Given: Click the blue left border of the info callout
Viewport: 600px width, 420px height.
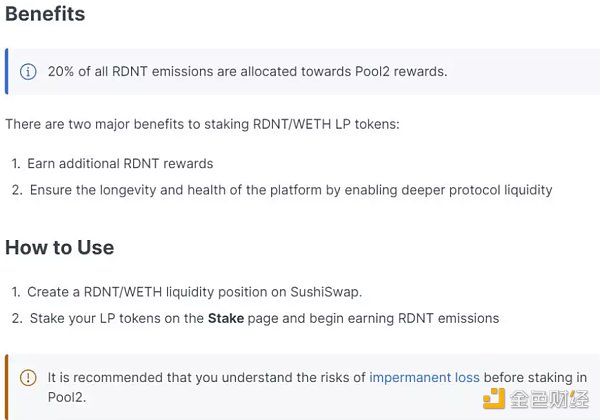Looking at the screenshot, I should click(x=7, y=72).
